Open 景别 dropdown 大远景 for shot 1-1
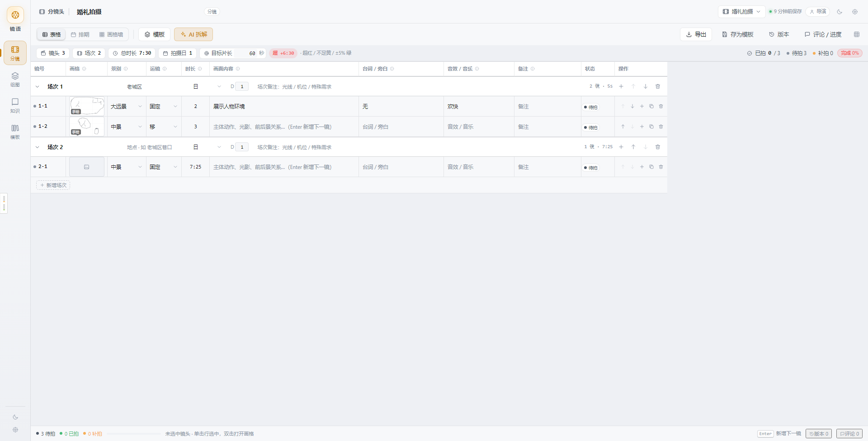This screenshot has width=868, height=441. click(127, 107)
